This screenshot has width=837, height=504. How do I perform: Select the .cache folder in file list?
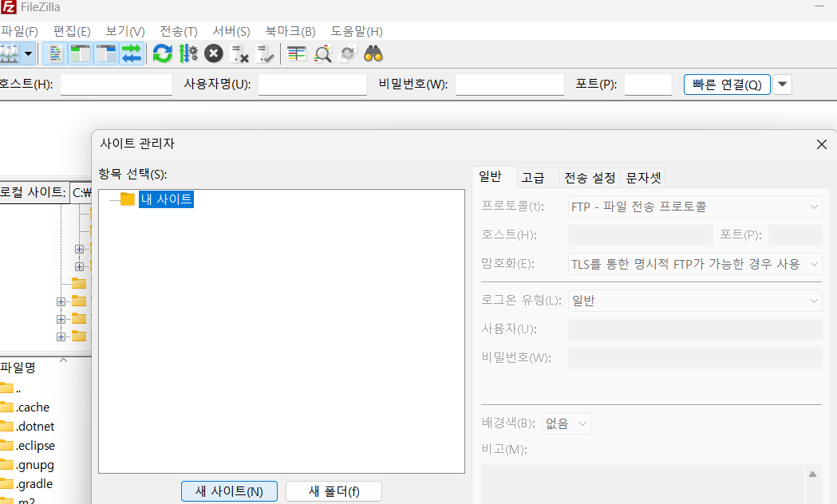click(x=33, y=408)
